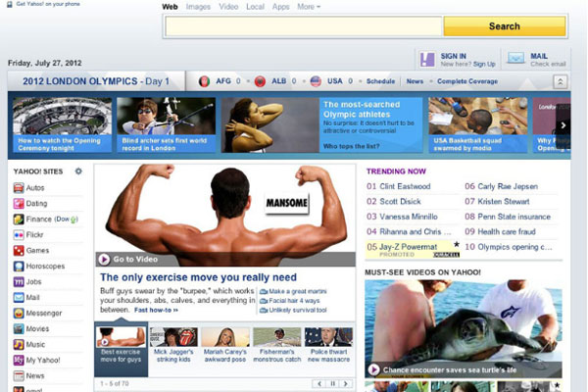588x392 pixels.
Task: Go to previous story set
Action: tap(319, 384)
